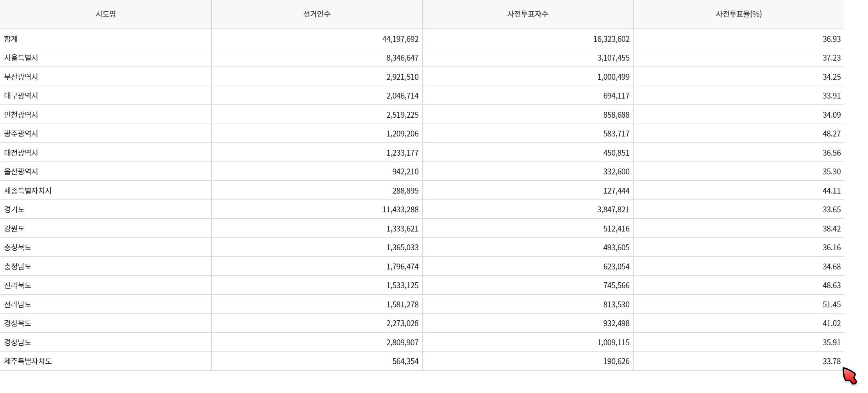The width and height of the screenshot is (868, 393).
Task: Click Gyeongbuk early voters 932,498
Action: tap(616, 323)
